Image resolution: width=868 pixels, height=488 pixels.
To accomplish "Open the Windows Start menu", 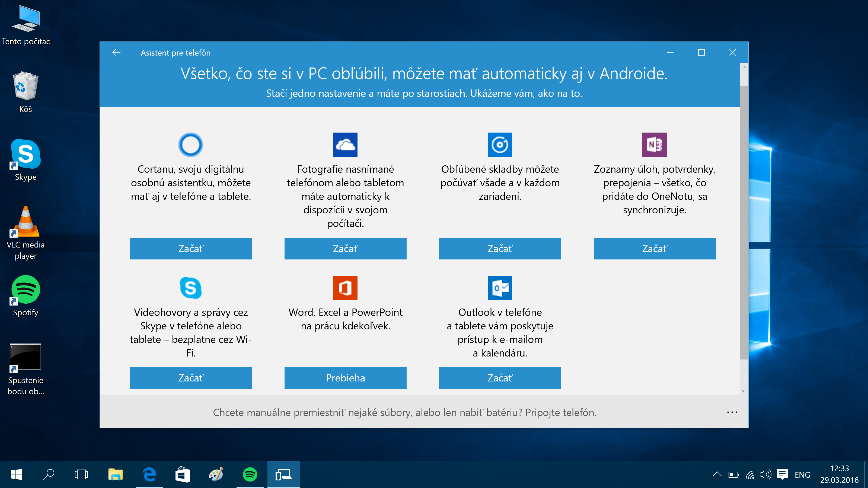I will 16,474.
